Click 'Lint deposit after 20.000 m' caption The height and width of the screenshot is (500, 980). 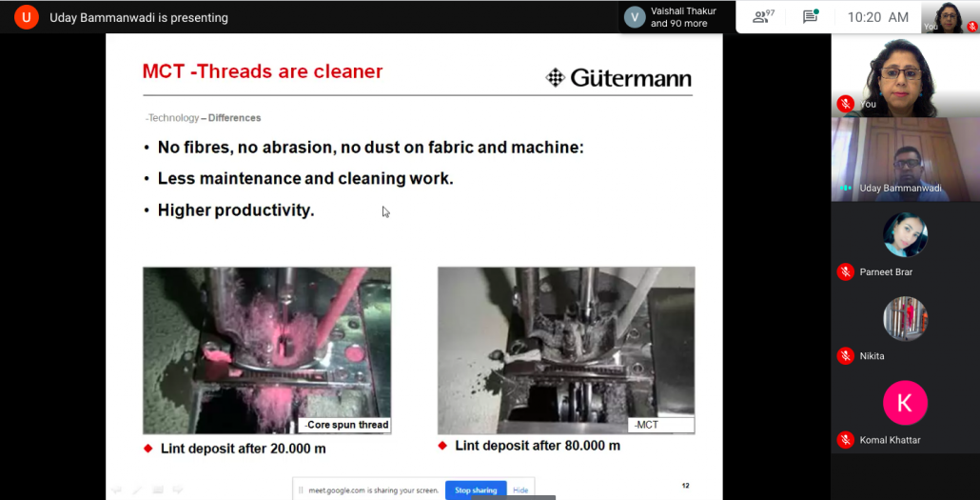(244, 449)
